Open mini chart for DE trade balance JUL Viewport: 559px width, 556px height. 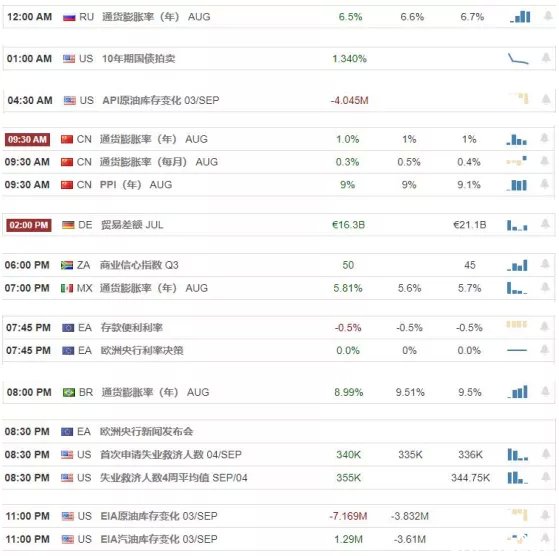click(517, 225)
